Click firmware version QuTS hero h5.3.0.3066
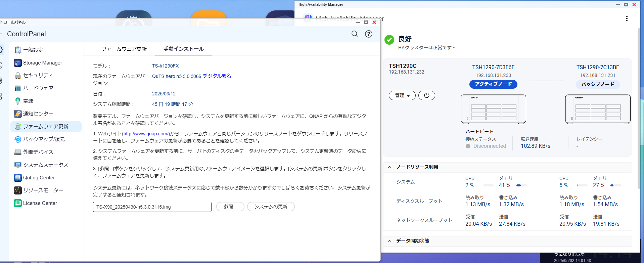 point(177,76)
